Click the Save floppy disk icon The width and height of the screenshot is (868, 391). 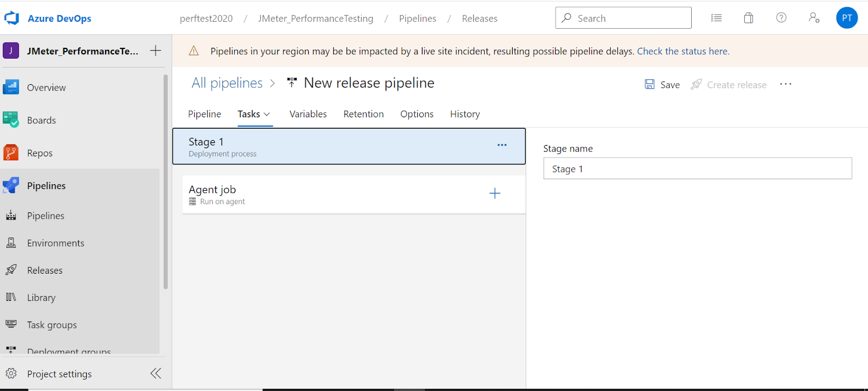pyautogui.click(x=649, y=84)
